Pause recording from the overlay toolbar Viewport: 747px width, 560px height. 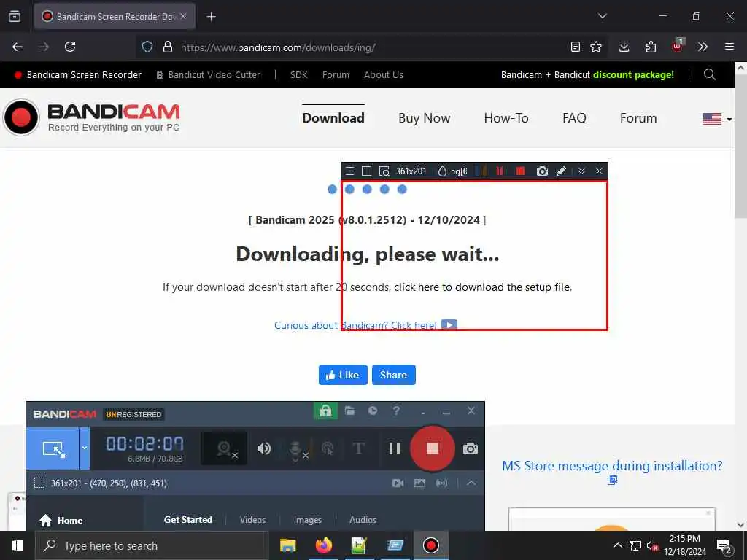(x=500, y=171)
